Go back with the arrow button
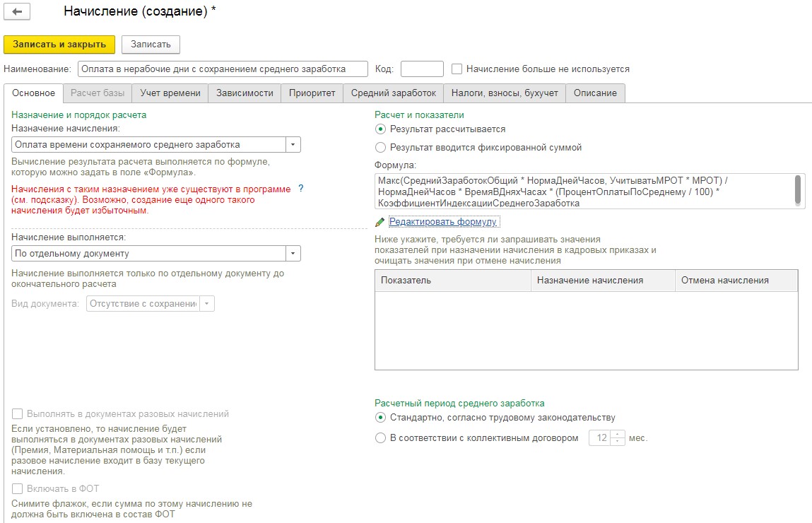Screen dimensions: 812x523 pos(16,11)
